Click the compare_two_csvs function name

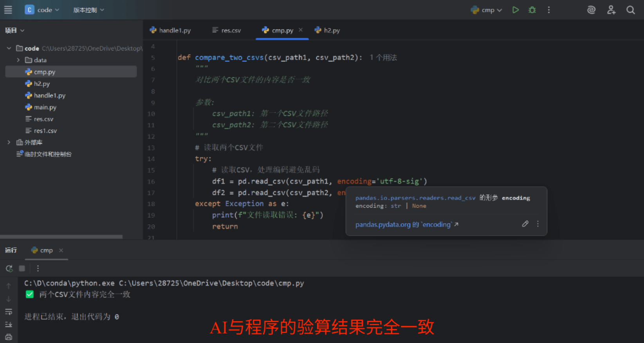point(229,58)
